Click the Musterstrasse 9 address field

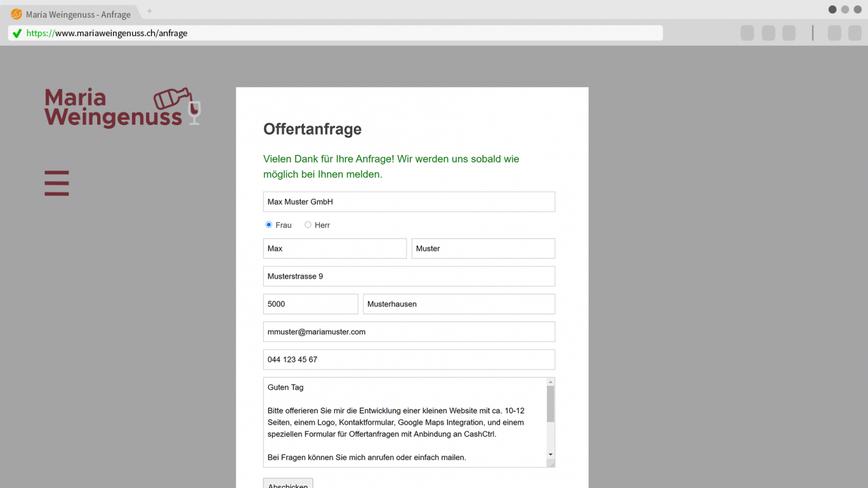409,276
